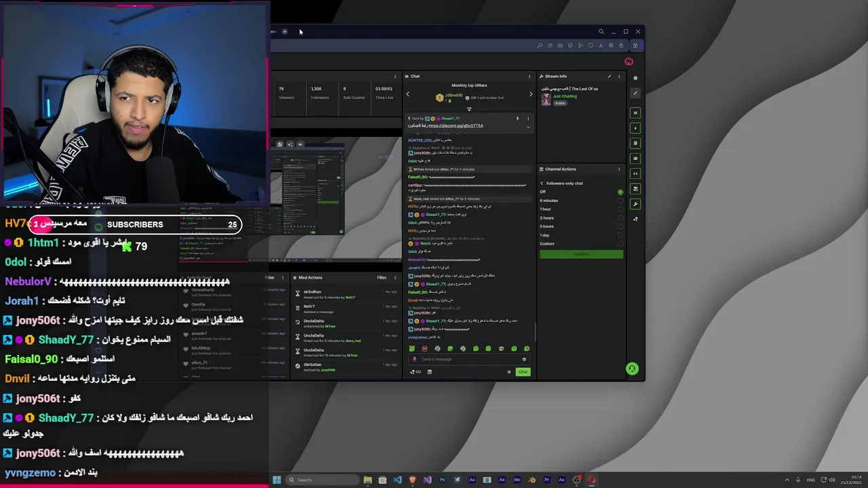Launch Visual Studio Code from taskbar
The width and height of the screenshot is (868, 488).
(x=397, y=480)
